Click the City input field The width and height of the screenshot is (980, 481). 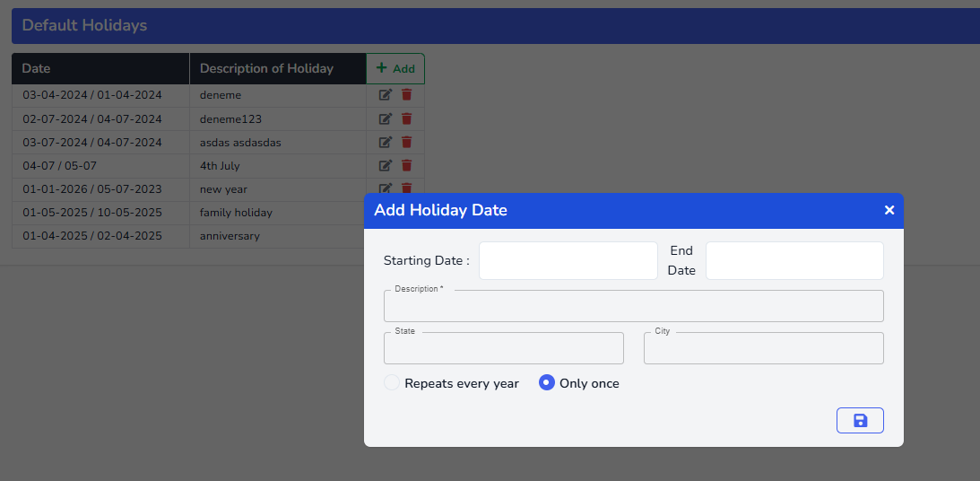763,349
